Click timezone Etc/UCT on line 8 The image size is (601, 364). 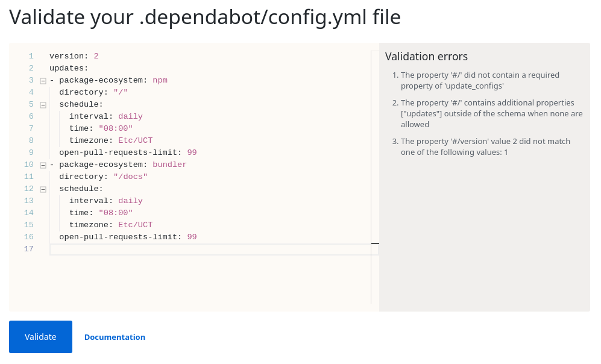pos(111,140)
